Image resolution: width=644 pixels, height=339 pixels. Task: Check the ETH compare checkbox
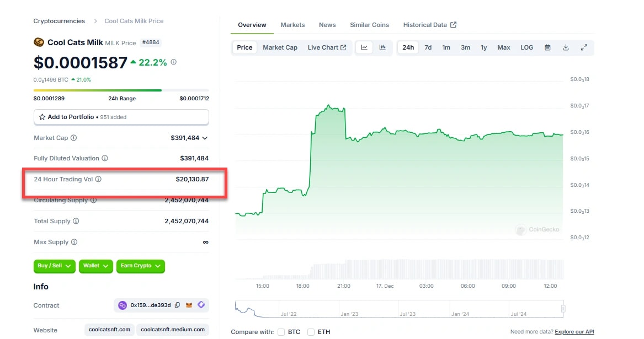tap(311, 332)
